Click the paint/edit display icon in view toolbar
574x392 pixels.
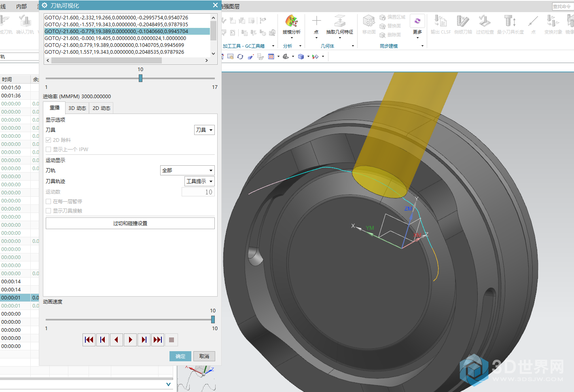(250, 57)
